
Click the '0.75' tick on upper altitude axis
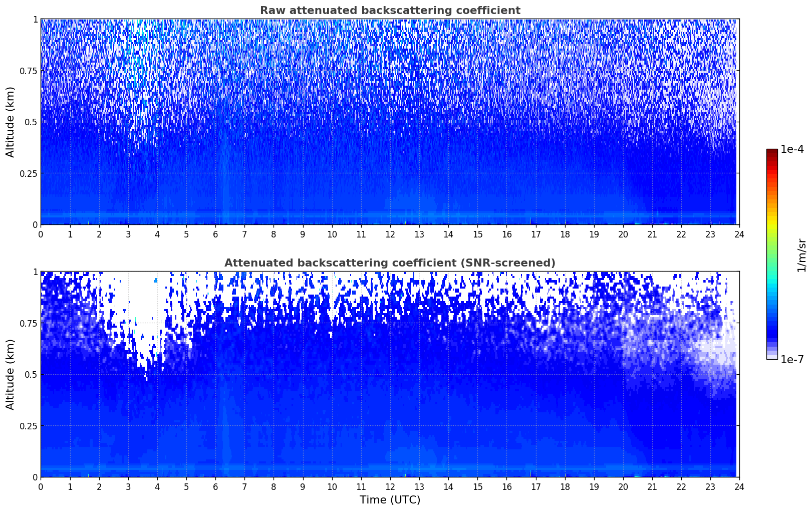(x=28, y=71)
